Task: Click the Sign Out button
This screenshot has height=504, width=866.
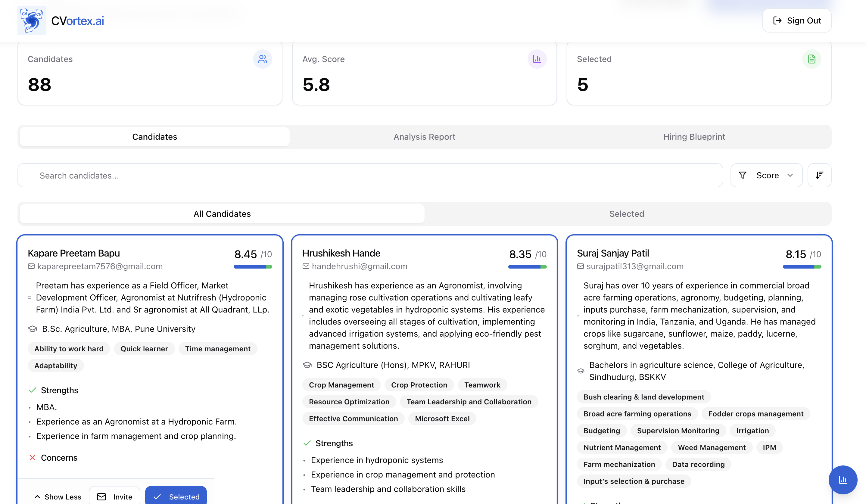Action: coord(796,20)
